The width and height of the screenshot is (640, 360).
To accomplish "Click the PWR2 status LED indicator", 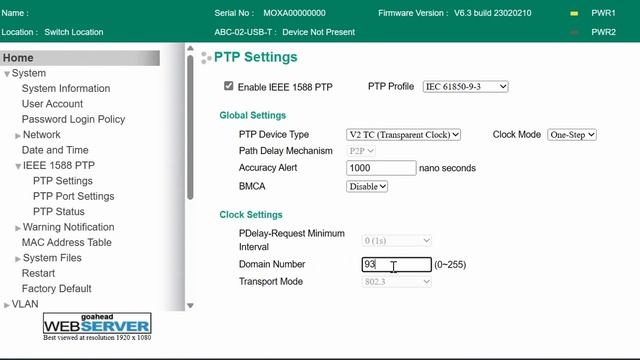I will coord(574,32).
